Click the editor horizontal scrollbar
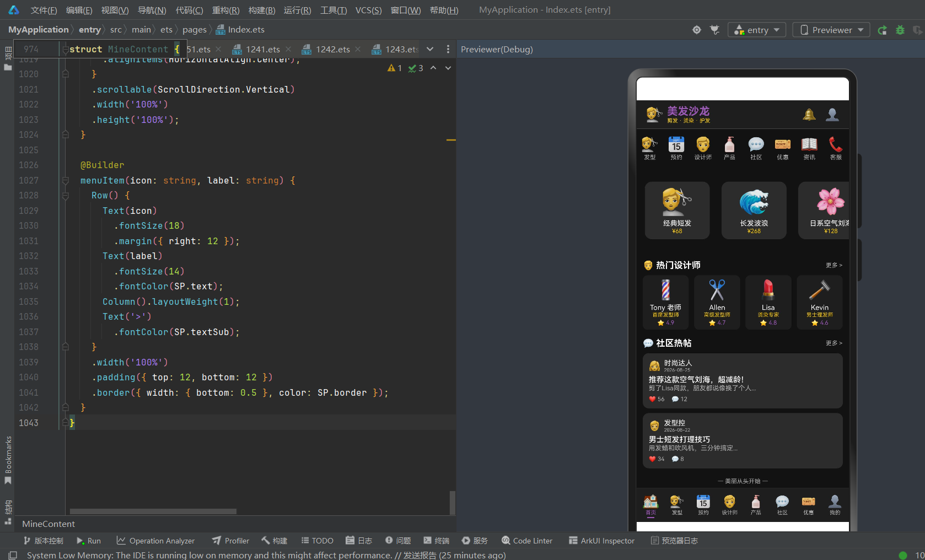The image size is (925, 560). click(153, 511)
